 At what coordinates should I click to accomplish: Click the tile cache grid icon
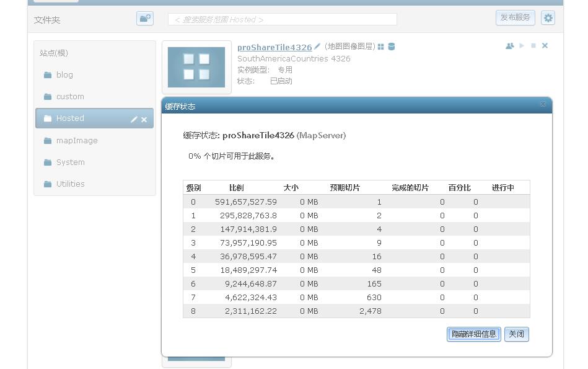pyautogui.click(x=381, y=47)
